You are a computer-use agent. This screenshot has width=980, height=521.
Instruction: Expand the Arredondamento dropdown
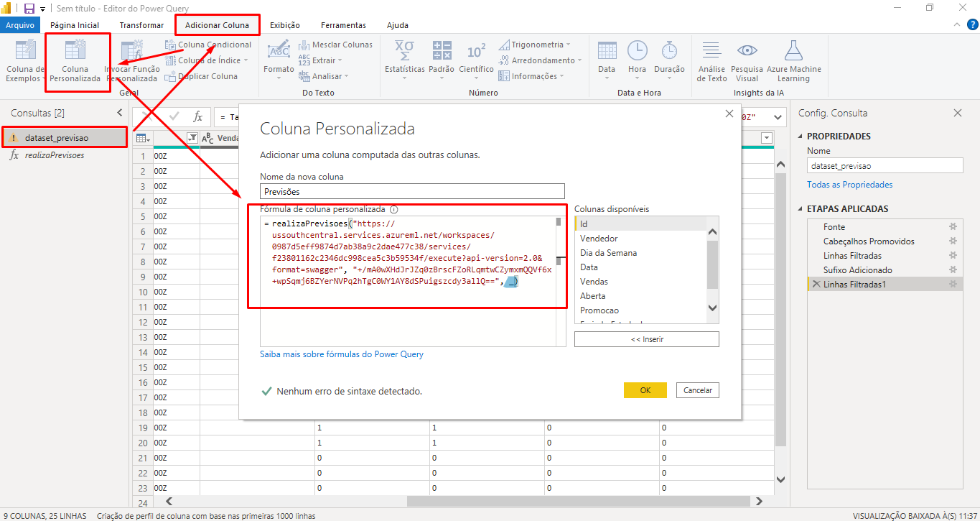(540, 60)
